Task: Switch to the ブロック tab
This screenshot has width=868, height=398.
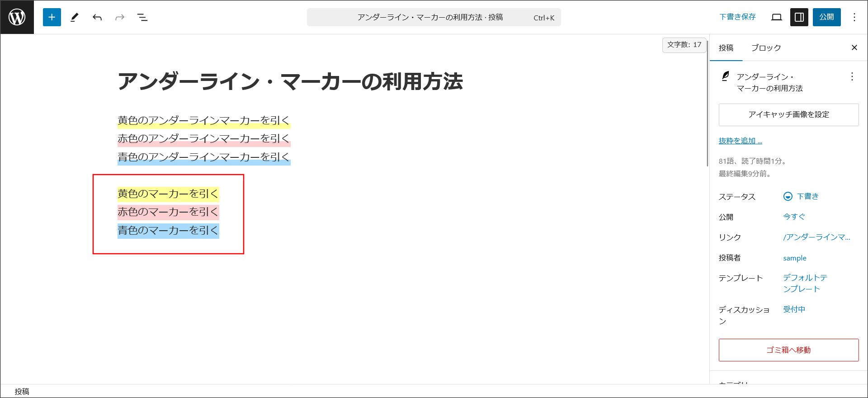Action: click(x=766, y=47)
